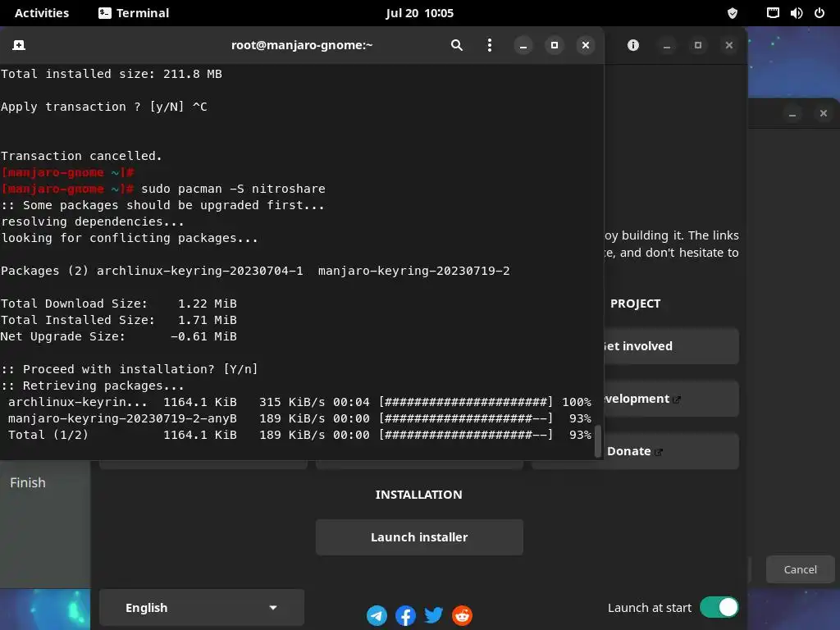
Task: Open the About info icon in Manjaro Hello
Action: [x=633, y=46]
